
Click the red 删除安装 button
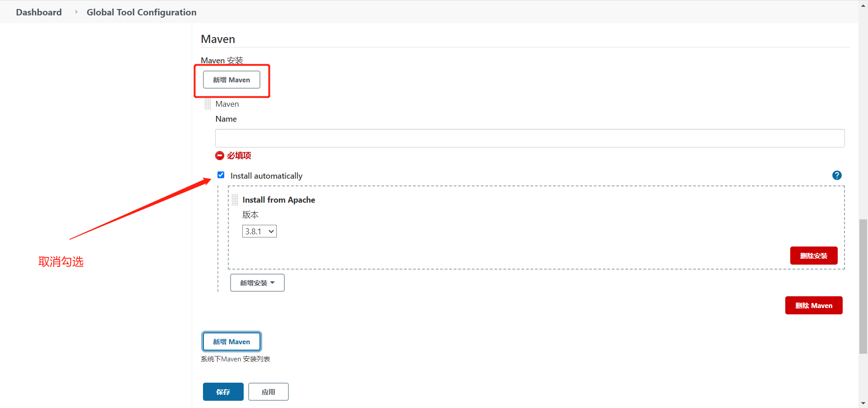814,256
